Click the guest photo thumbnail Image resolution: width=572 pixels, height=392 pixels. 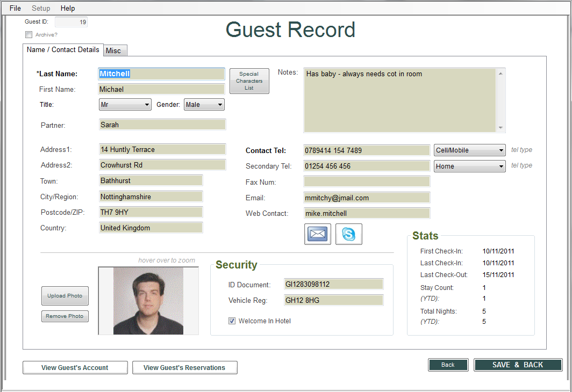(x=148, y=301)
